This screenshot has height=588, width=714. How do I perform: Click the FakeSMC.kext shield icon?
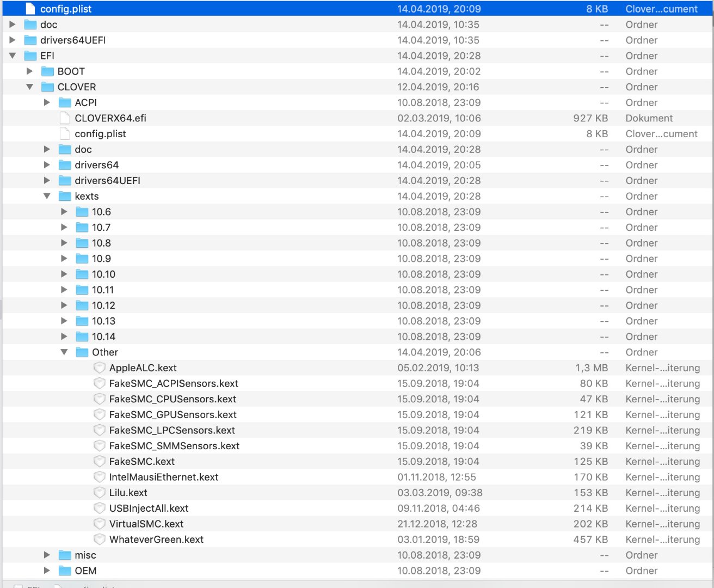[99, 462]
